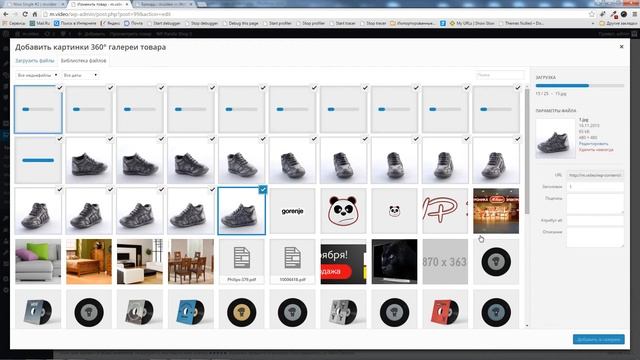The width and height of the screenshot is (640, 360).
Task: Uncheck the blue checkmark on highlighted shoe
Action: tap(263, 189)
